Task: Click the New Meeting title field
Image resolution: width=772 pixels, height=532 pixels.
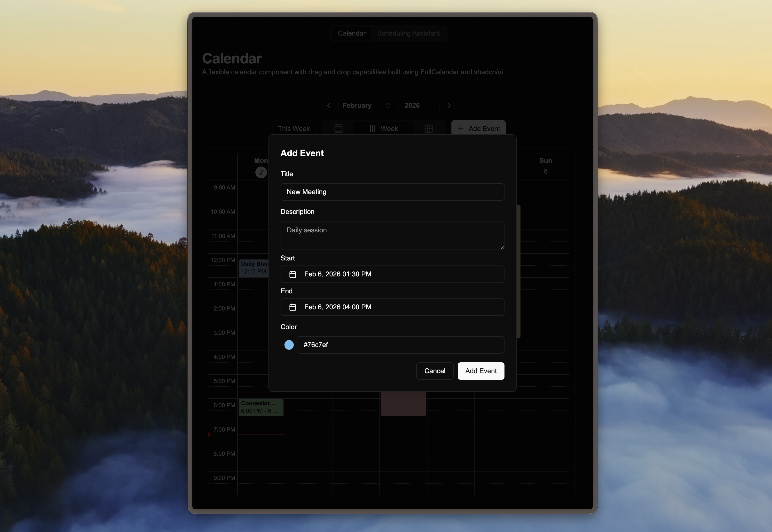Action: pyautogui.click(x=392, y=192)
